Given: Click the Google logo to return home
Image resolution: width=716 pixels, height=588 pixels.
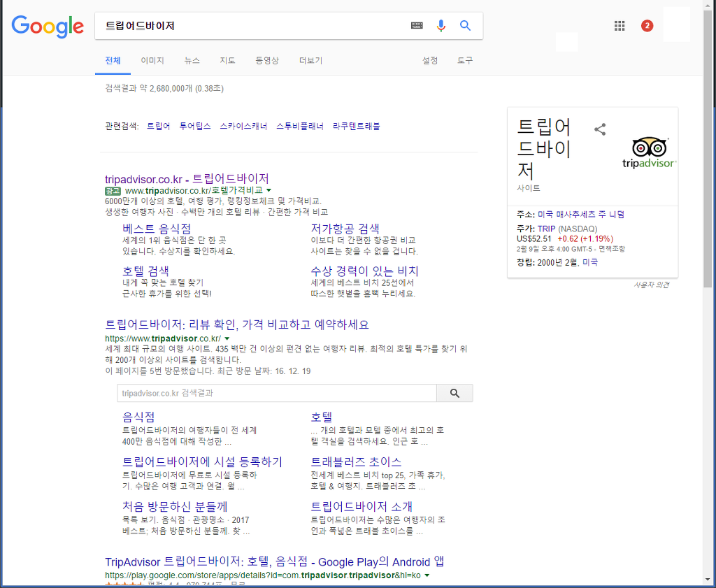Looking at the screenshot, I should coord(47,27).
